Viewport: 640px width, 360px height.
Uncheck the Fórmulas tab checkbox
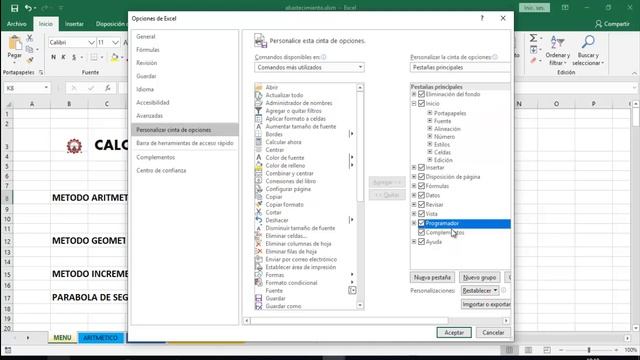pyautogui.click(x=422, y=186)
